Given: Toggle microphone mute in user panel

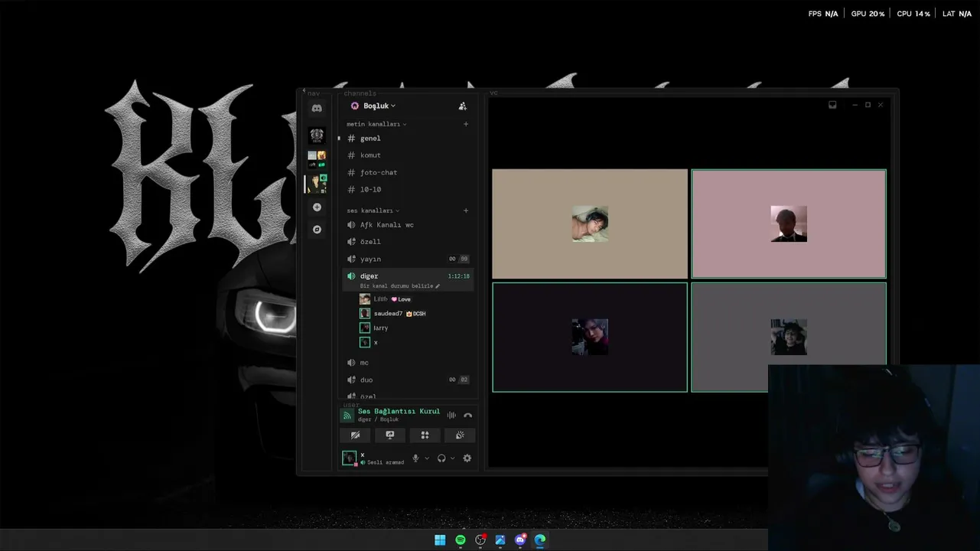Looking at the screenshot, I should click(415, 458).
